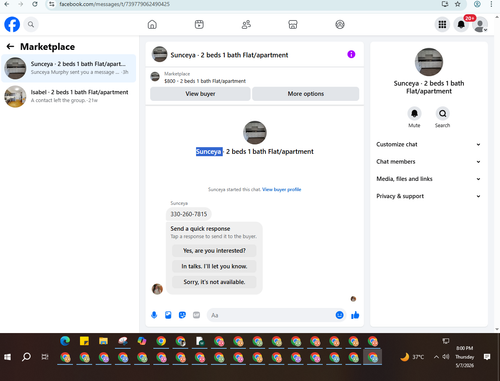Select Sunceya conversation in the chat list

(x=69, y=68)
